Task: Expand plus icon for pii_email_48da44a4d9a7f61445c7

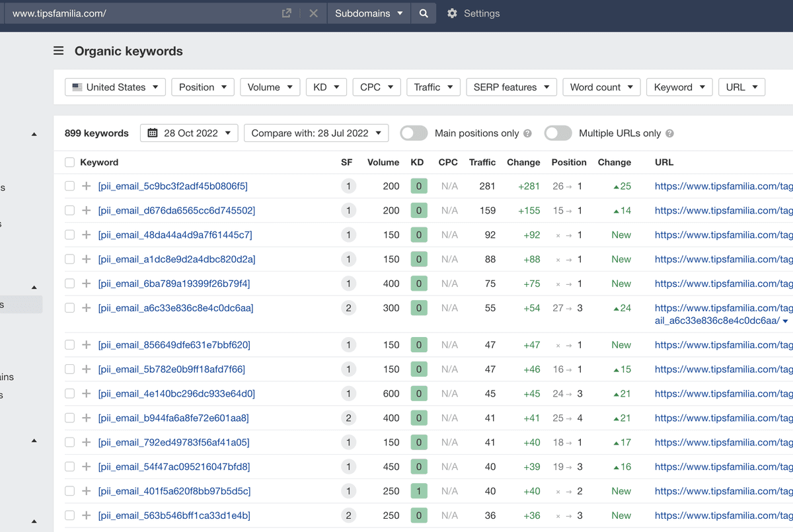Action: [x=86, y=235]
